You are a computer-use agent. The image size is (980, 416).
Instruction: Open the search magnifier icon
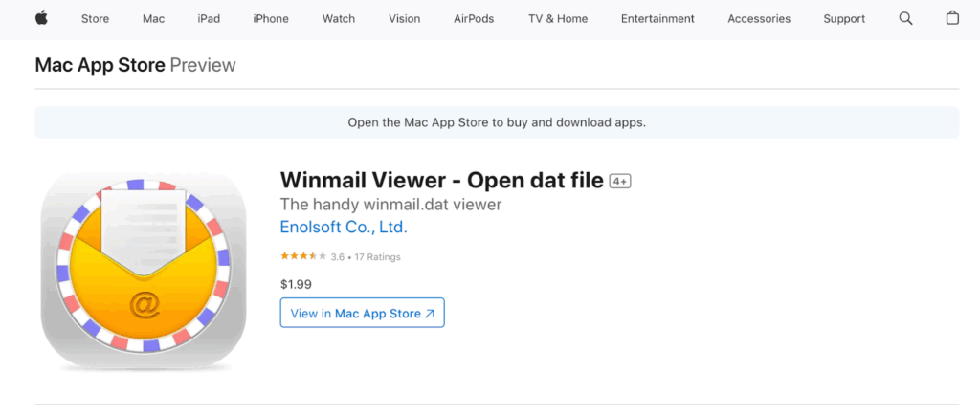pyautogui.click(x=905, y=18)
